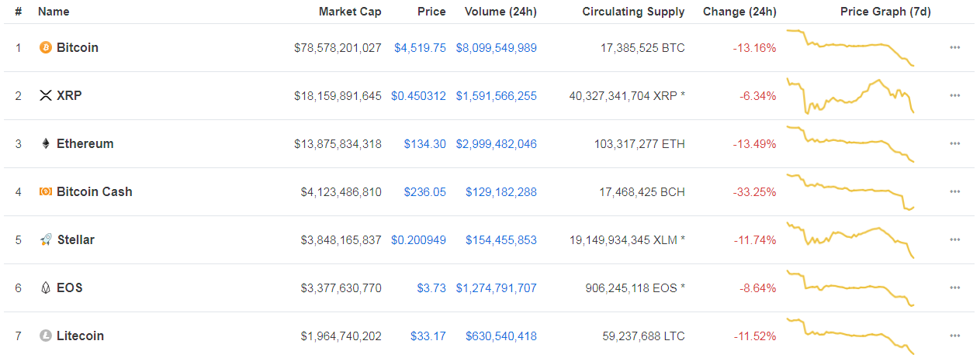Click the Bitcoin coin logo icon

click(x=46, y=48)
